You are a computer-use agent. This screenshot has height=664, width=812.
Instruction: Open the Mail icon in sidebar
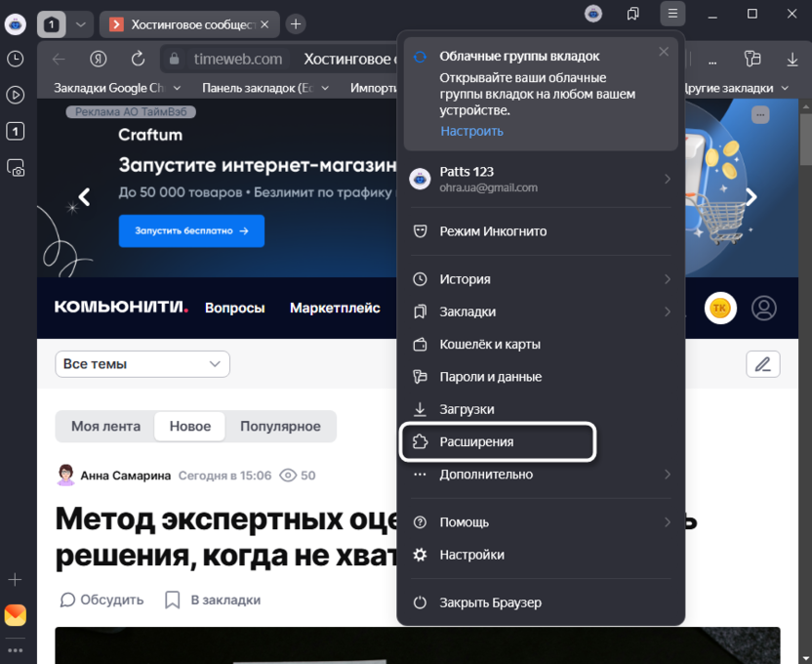(15, 615)
